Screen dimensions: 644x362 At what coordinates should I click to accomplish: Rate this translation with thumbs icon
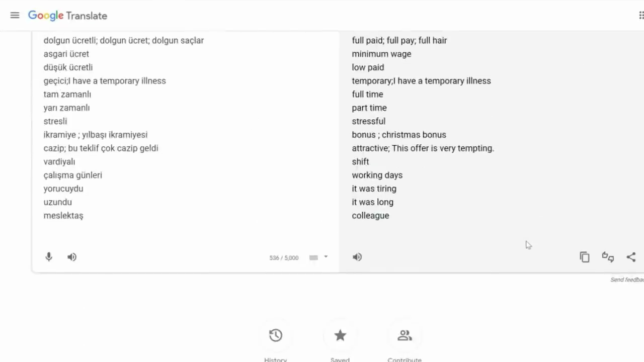tap(608, 257)
